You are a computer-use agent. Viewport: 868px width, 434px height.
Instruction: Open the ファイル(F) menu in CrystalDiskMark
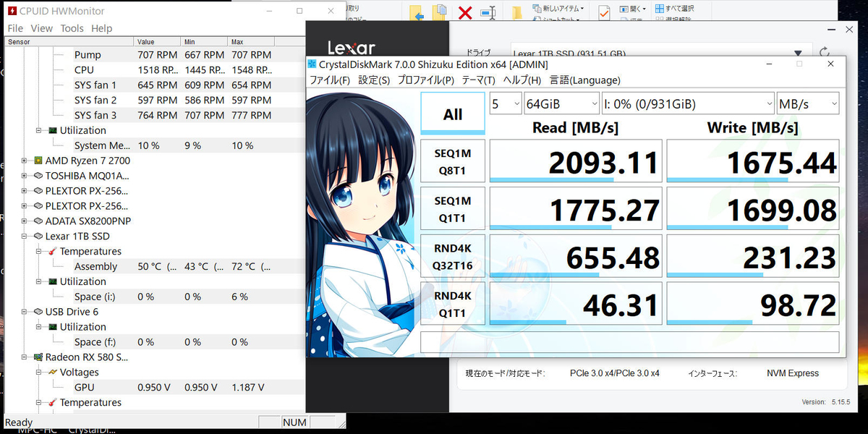click(x=330, y=80)
